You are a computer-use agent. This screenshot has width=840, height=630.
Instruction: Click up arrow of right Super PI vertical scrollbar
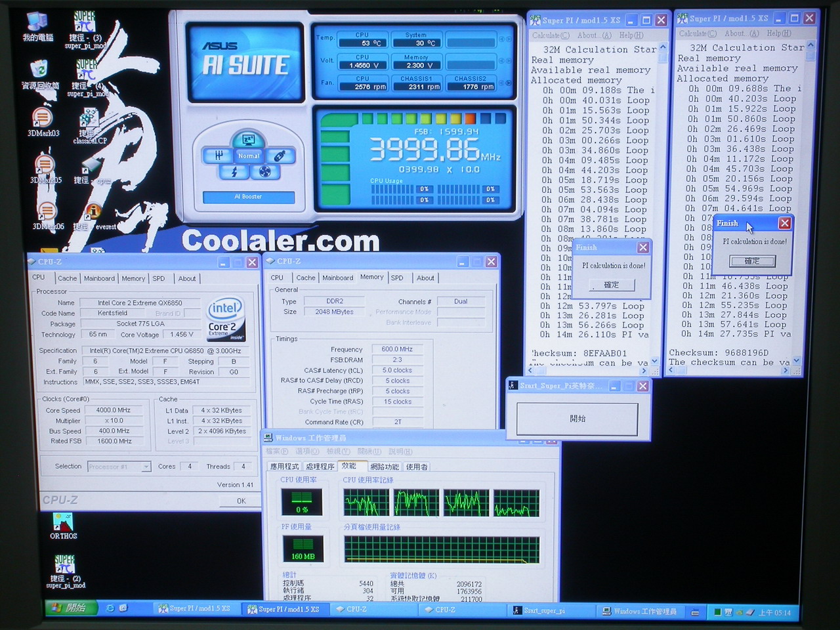point(810,45)
